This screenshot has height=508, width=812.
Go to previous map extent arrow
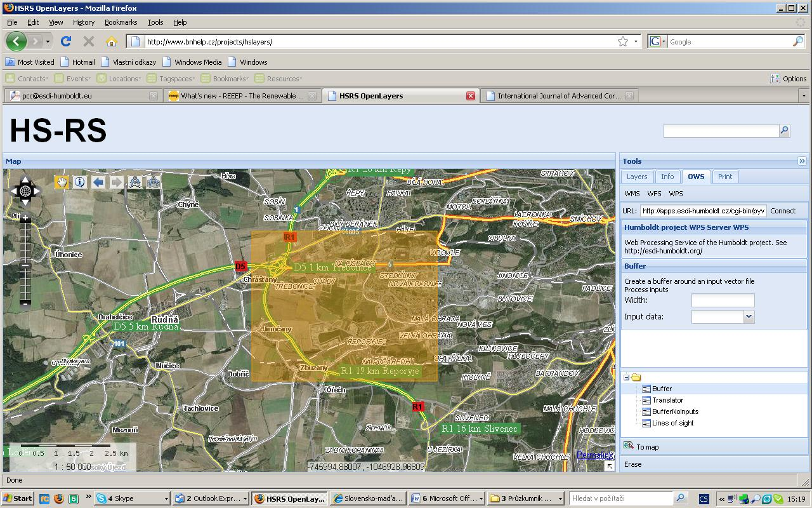coord(98,182)
